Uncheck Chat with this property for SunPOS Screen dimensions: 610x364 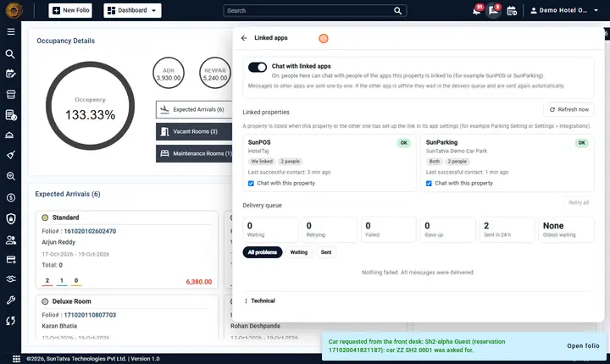point(251,184)
